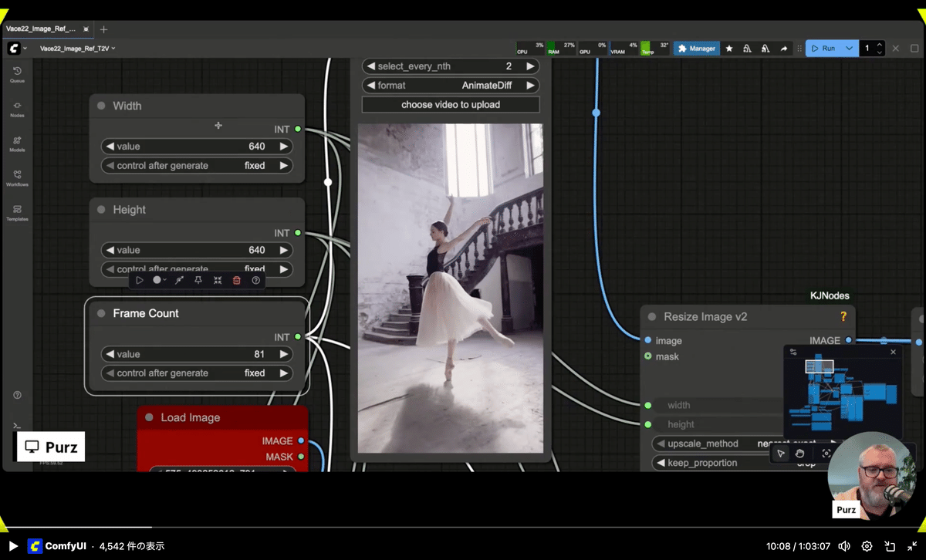Open the workflow name dropdown Vace22_Image_Ref_T2V
Viewport: 926px width, 560px height.
[x=77, y=49]
